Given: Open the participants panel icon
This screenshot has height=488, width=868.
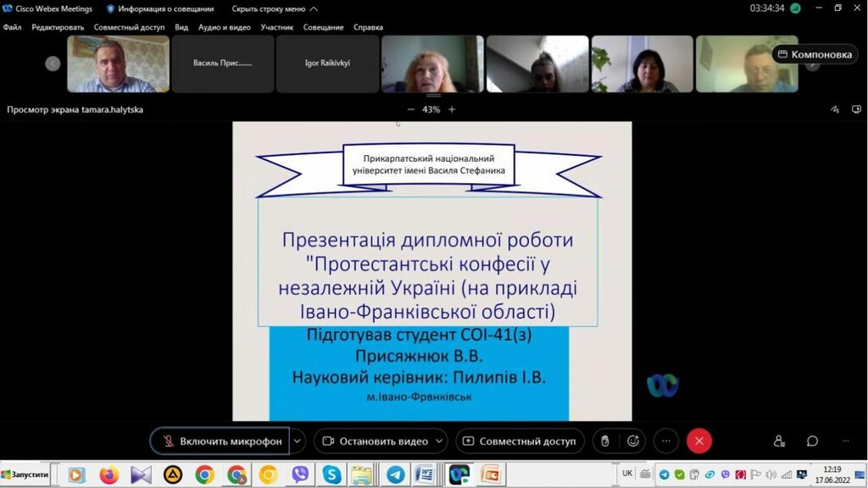Looking at the screenshot, I should tap(779, 441).
